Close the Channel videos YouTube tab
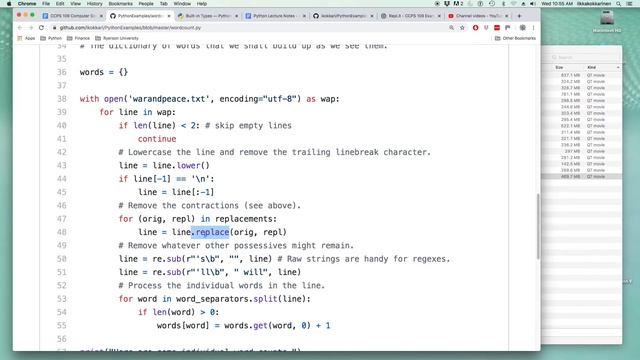Screen dimensions: 640x360 507,16
